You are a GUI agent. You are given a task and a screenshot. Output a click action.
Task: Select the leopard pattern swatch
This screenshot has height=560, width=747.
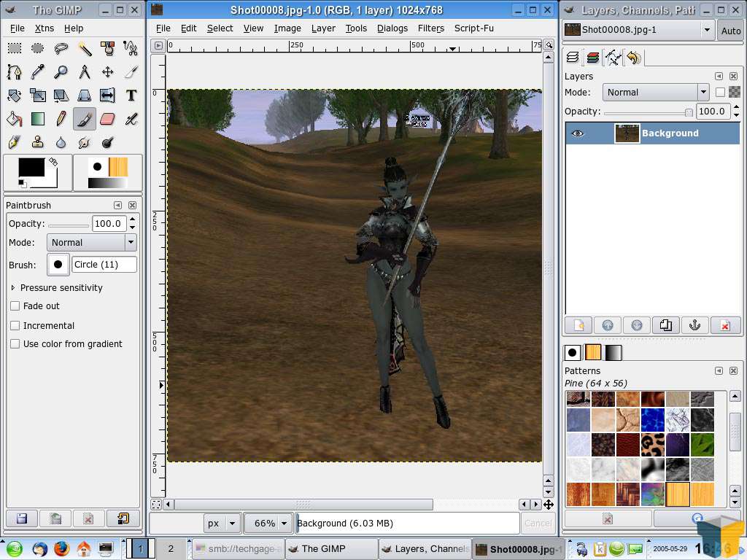point(652,444)
